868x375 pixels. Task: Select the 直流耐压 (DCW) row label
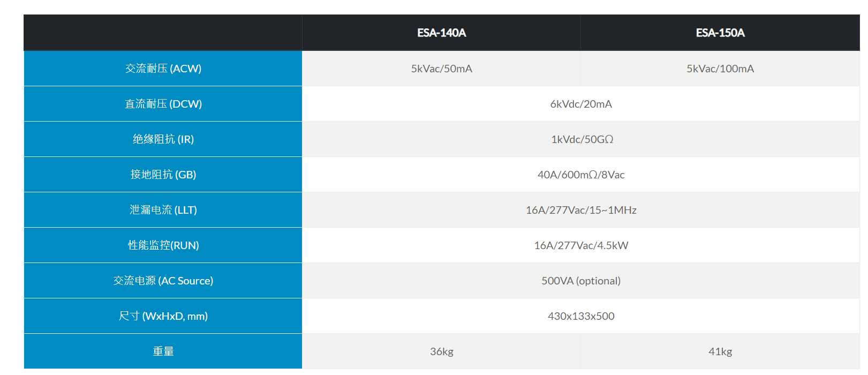pyautogui.click(x=163, y=104)
